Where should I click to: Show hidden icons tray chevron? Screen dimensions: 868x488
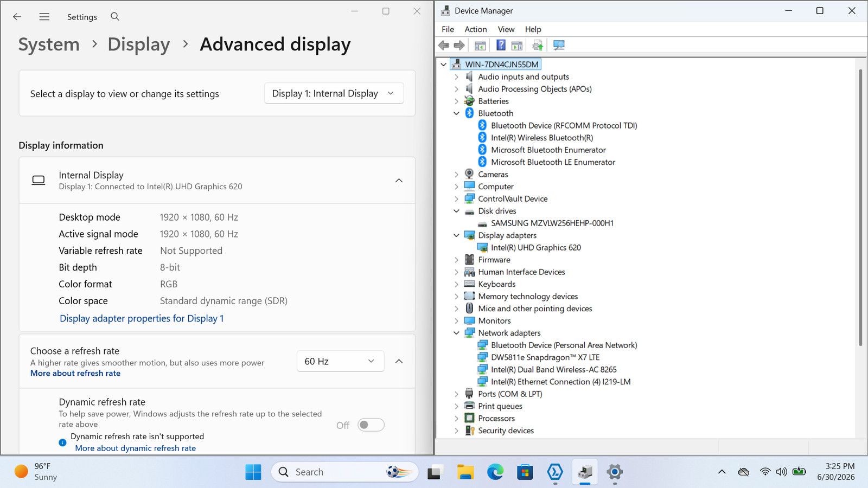coord(722,472)
